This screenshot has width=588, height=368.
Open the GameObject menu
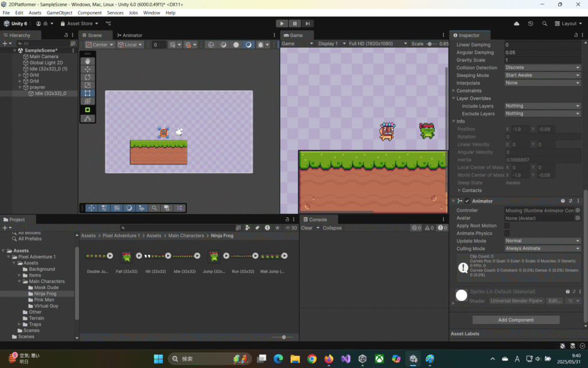59,13
